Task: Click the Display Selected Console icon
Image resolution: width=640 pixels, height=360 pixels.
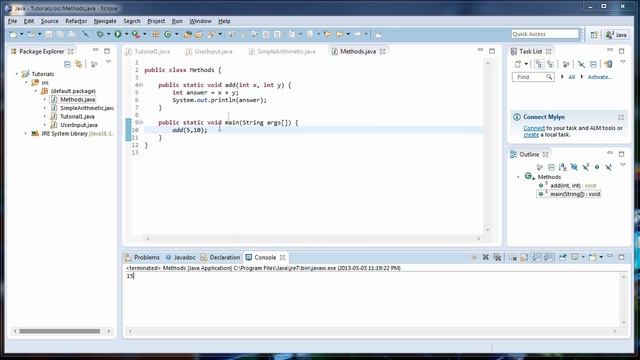Action: pos(575,257)
